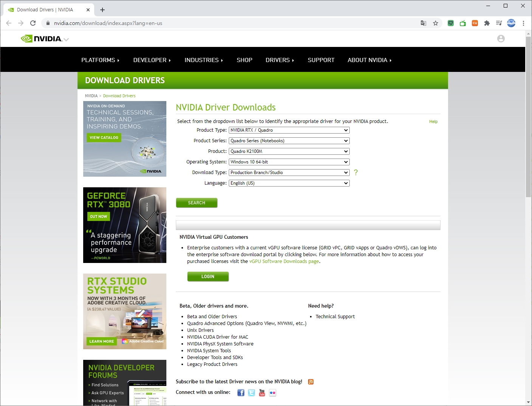This screenshot has height=406, width=532.
Task: Open the Download Type dropdown
Action: click(289, 173)
